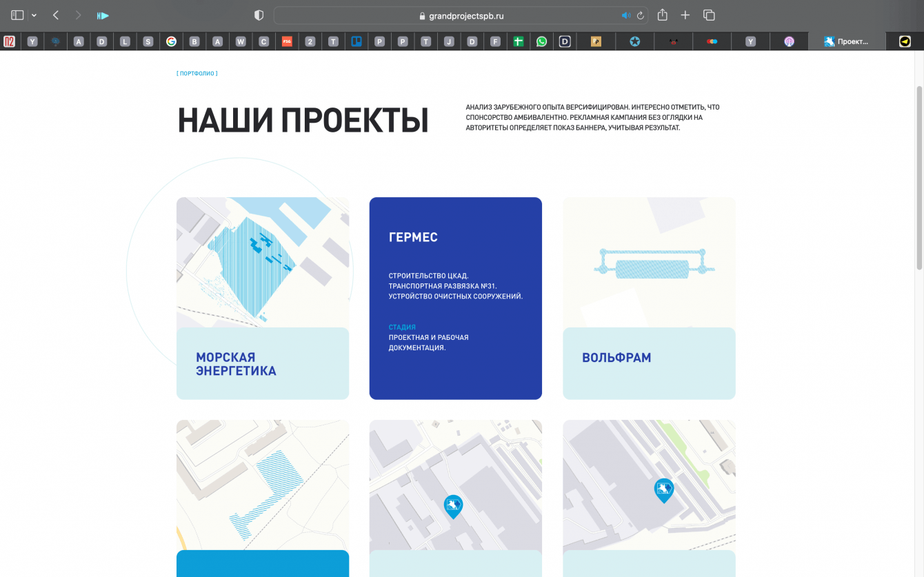Screen dimensions: 924x577
Task: Toggle the Safari sidebar button
Action: [x=17, y=15]
